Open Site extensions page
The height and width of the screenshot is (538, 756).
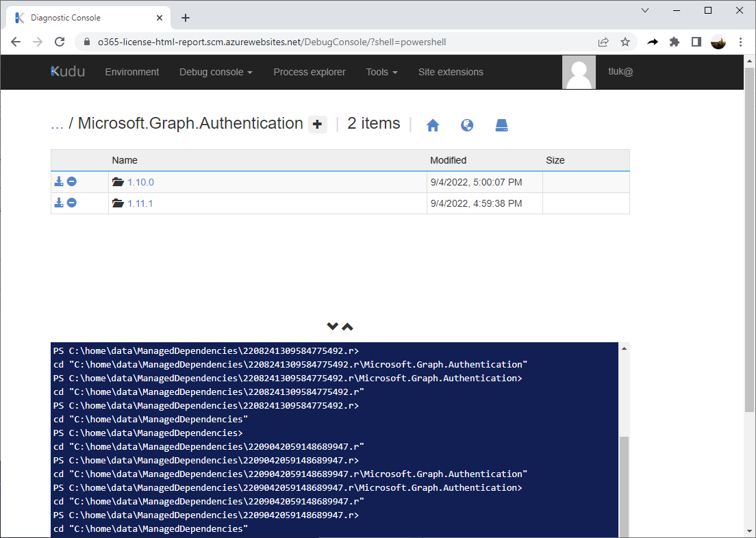point(451,72)
